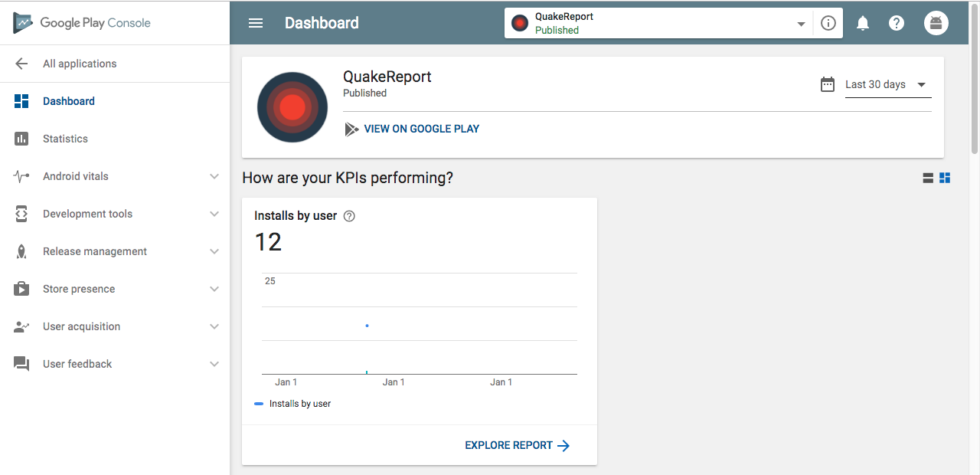Click the User acquisition person icon
The image size is (980, 475).
pos(21,326)
